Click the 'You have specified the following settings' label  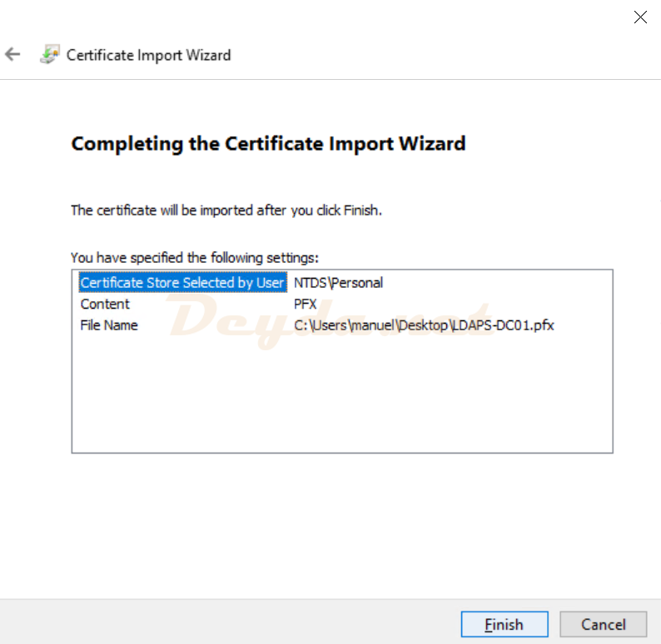(x=194, y=257)
